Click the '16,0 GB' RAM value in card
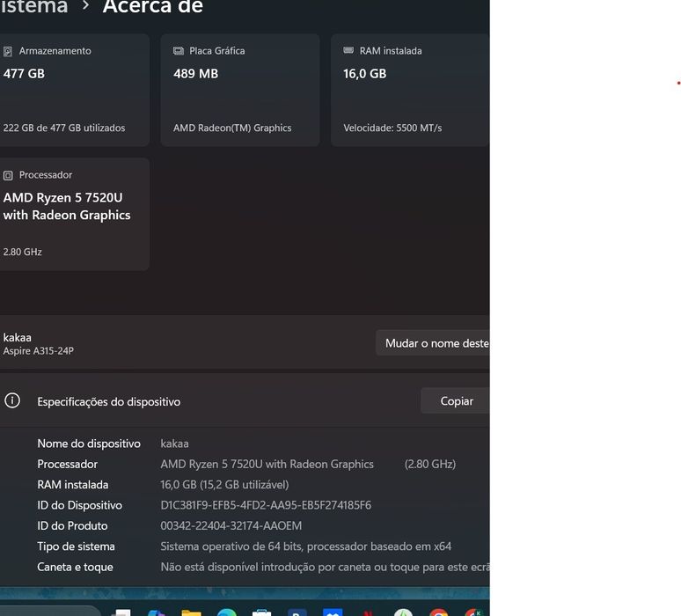Screen dimensions: 681x616 [365, 74]
